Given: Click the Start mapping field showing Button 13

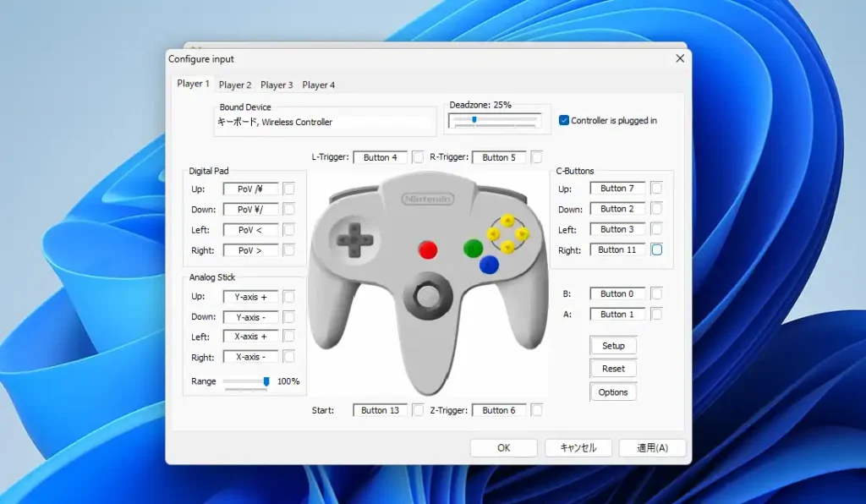Looking at the screenshot, I should click(380, 409).
